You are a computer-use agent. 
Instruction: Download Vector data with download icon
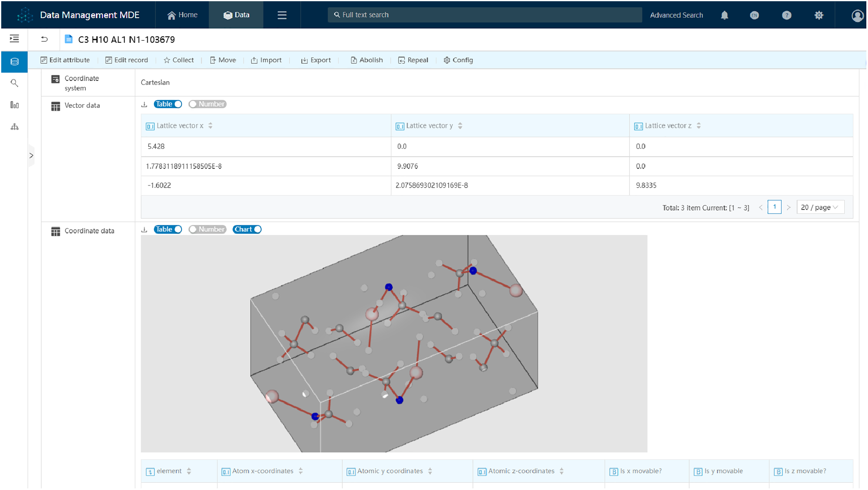click(x=144, y=104)
